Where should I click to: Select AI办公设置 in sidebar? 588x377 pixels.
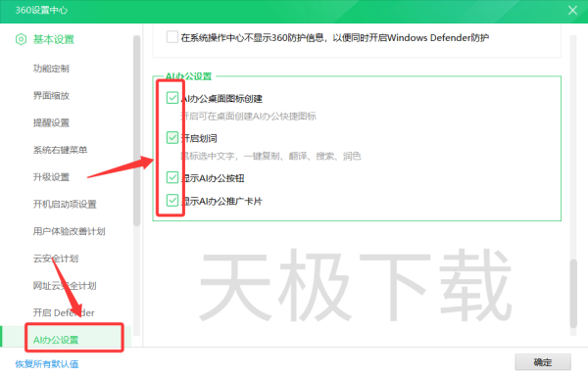(56, 340)
